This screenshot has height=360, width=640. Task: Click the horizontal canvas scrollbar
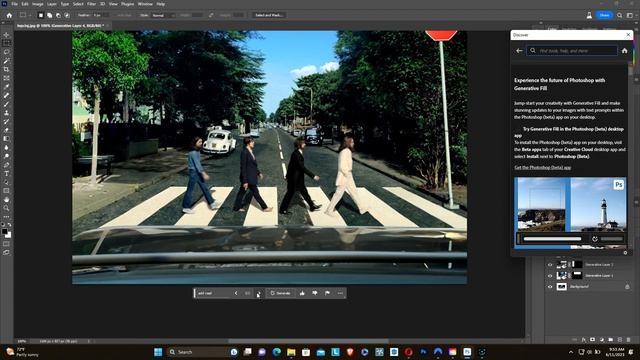(x=308, y=341)
